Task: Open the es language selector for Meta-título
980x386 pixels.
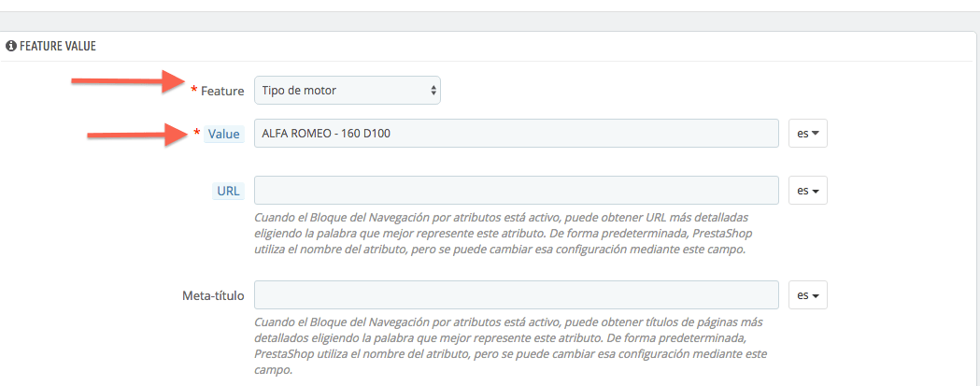Action: click(808, 295)
